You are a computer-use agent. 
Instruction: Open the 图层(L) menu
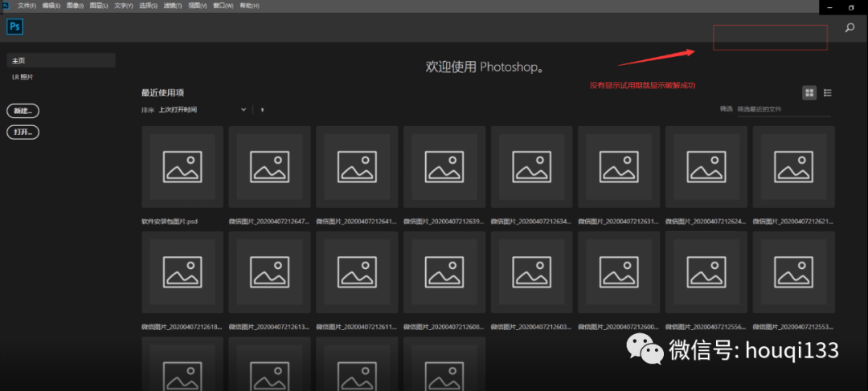99,6
